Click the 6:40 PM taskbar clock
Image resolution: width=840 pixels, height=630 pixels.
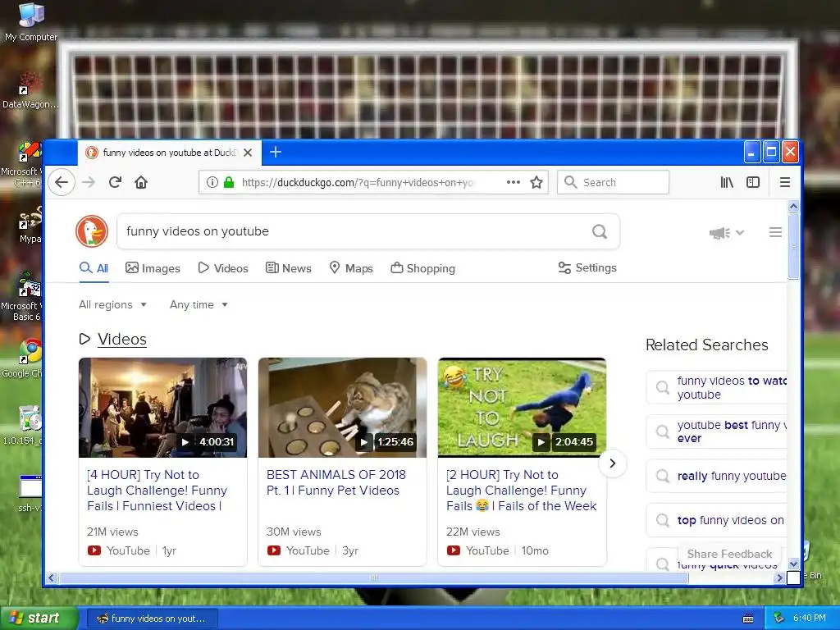point(810,619)
